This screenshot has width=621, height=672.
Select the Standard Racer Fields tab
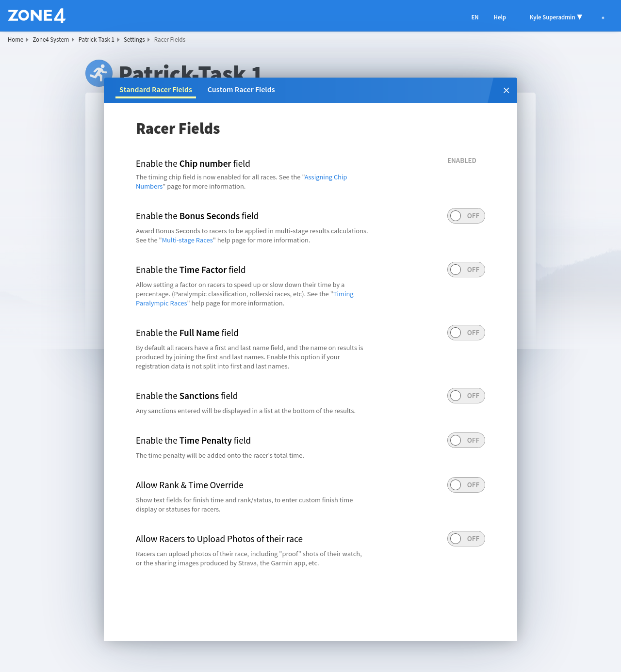tap(156, 90)
